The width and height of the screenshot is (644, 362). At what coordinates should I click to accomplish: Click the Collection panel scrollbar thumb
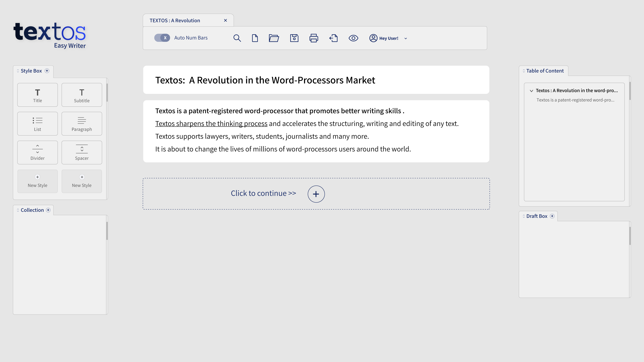point(107,231)
